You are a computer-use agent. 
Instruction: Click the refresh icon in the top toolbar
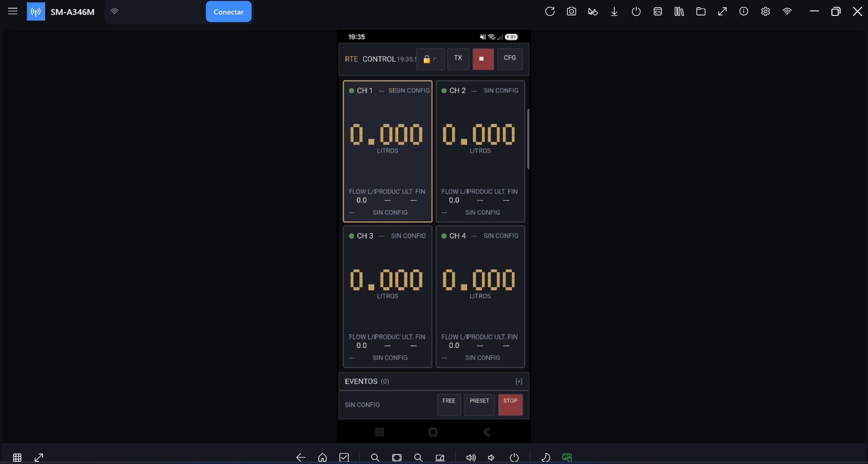550,12
